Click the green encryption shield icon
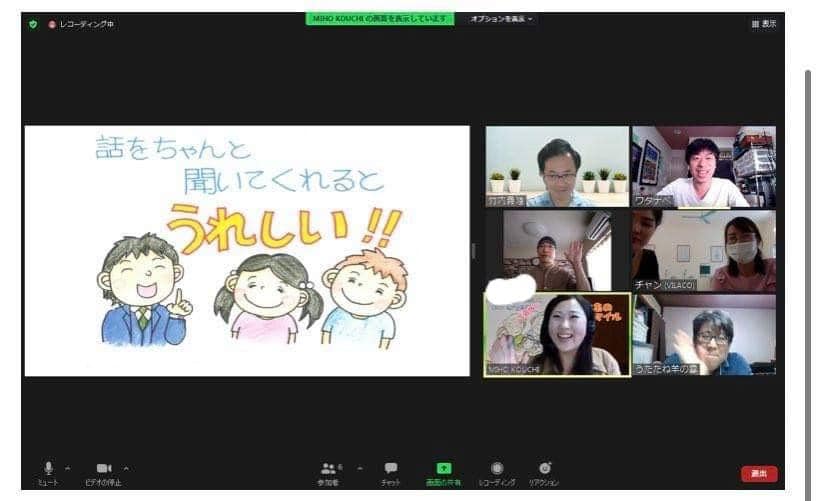817x501 pixels. pos(33,24)
